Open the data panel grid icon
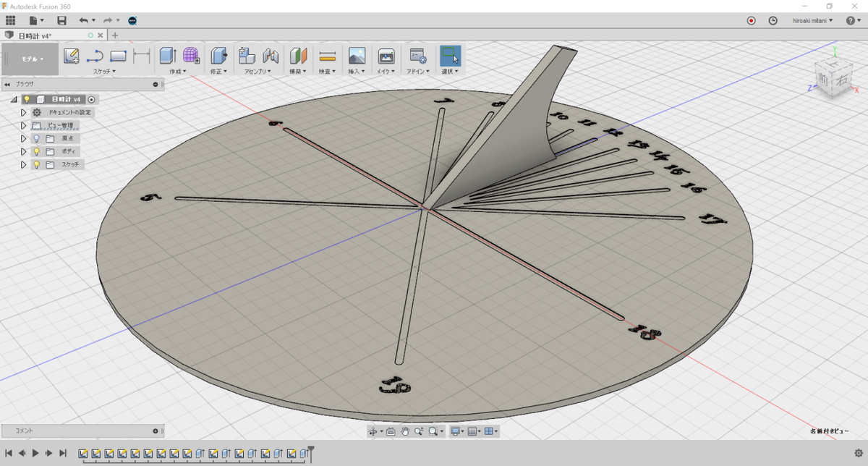 pos(10,20)
